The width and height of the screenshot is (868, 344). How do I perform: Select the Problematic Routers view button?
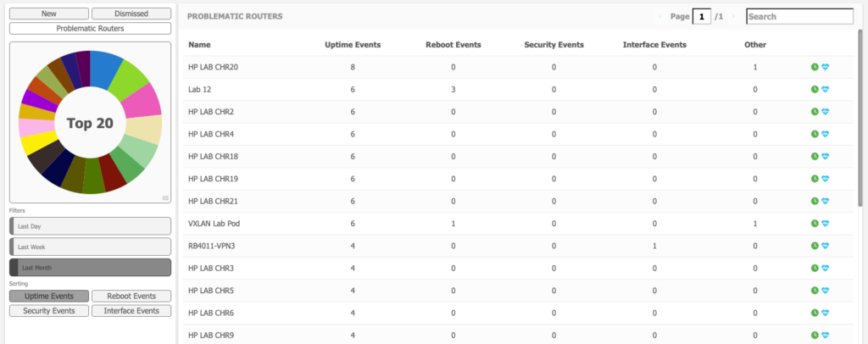pyautogui.click(x=91, y=28)
